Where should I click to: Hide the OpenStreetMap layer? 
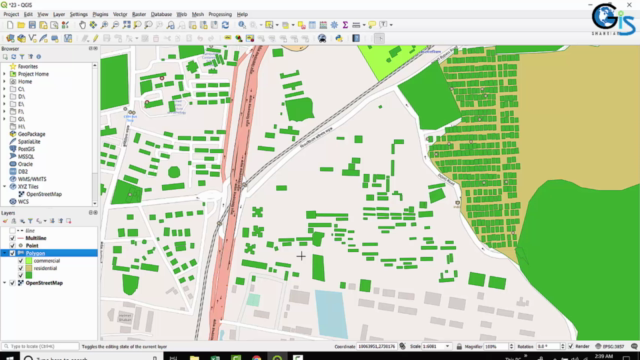tap(12, 283)
